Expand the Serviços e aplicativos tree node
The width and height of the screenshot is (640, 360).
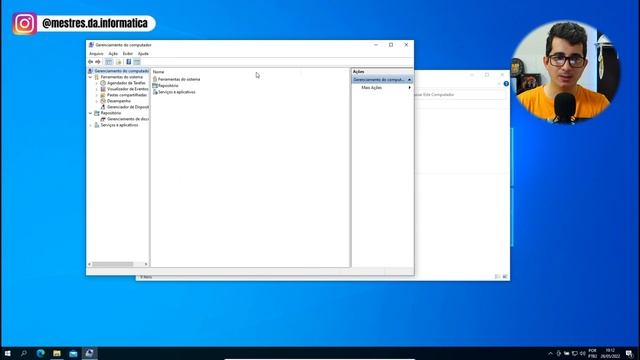tap(91, 125)
